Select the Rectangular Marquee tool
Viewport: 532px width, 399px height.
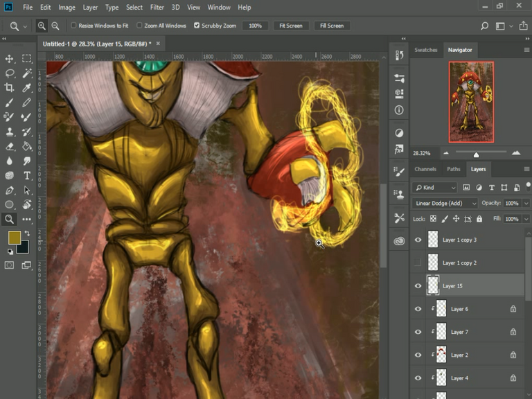[x=27, y=58]
